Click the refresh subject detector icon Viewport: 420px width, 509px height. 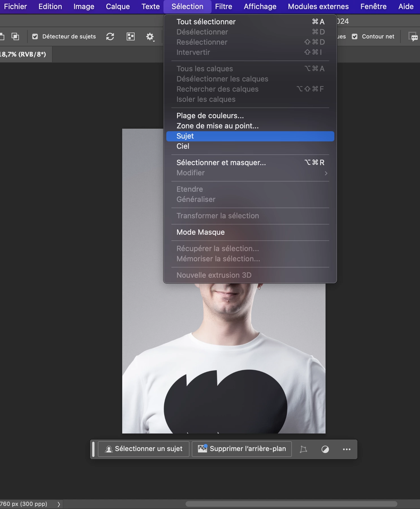coord(110,36)
